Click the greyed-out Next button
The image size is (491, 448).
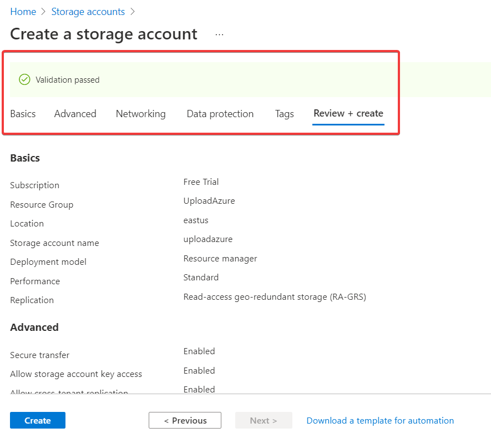point(263,420)
